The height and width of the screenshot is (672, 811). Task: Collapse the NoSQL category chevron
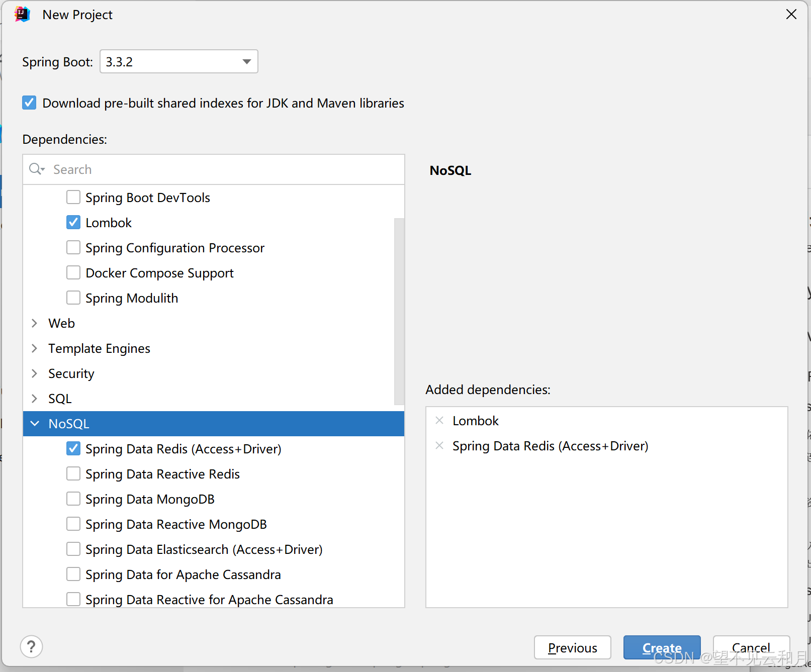(35, 424)
